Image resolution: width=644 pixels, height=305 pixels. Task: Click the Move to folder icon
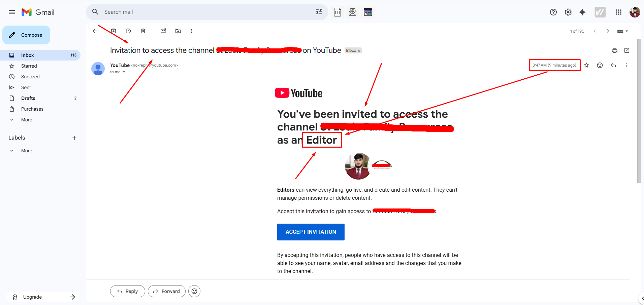point(178,31)
